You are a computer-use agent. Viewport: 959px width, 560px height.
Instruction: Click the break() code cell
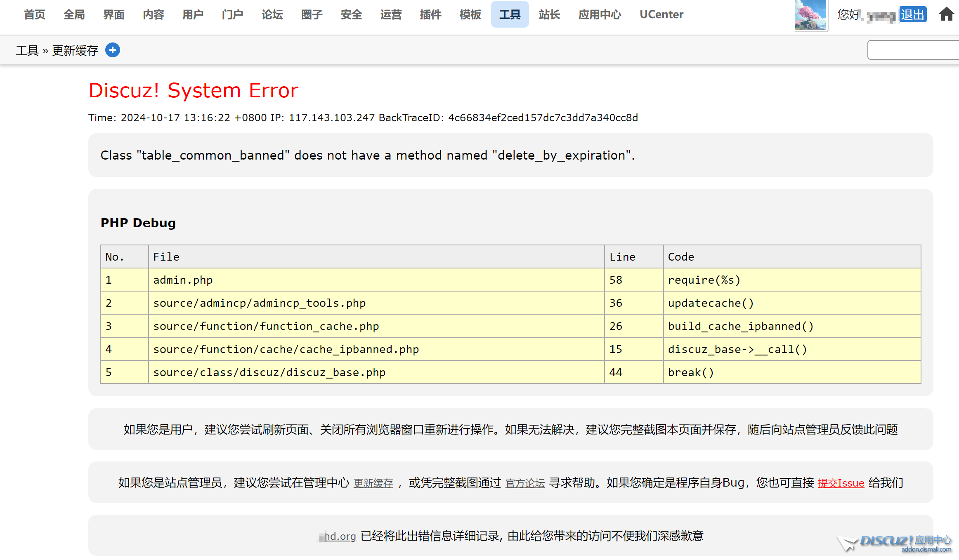[x=792, y=372]
